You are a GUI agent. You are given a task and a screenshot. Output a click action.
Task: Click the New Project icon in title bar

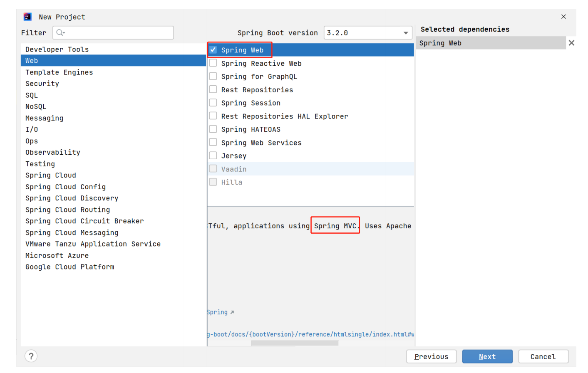tap(27, 16)
